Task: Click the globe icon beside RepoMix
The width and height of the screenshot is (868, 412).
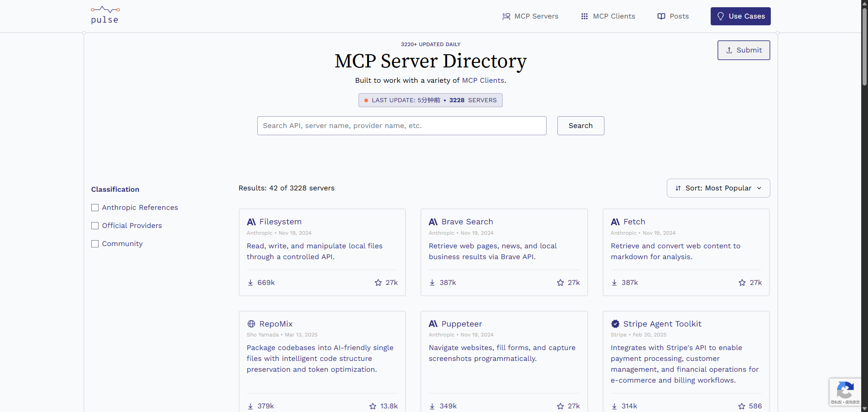Action: (251, 324)
